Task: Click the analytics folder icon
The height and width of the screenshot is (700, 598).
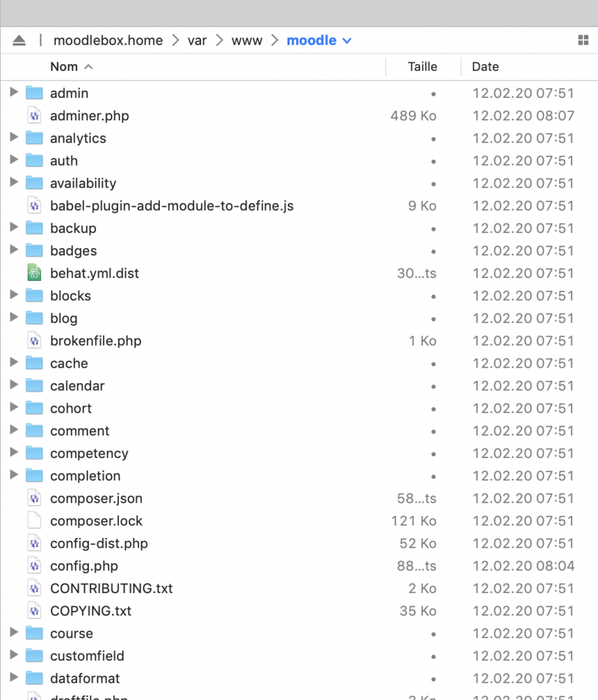Action: (x=34, y=138)
